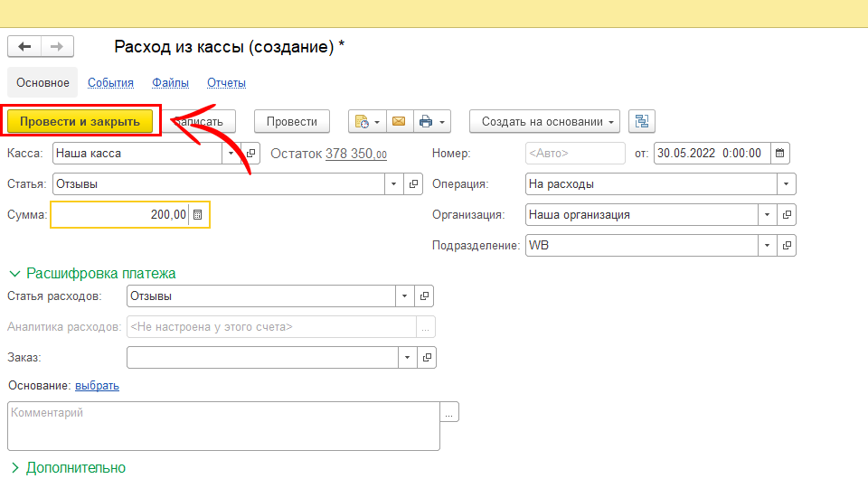Image resolution: width=868 pixels, height=488 pixels.
Task: Click open icon beside Статья расходов field
Action: [x=426, y=296]
